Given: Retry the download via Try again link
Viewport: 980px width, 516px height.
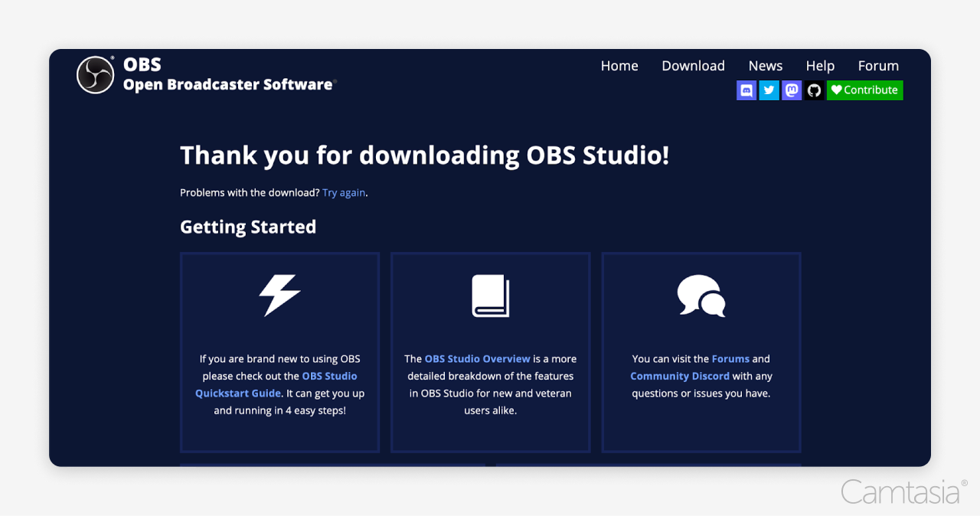Looking at the screenshot, I should pos(343,192).
